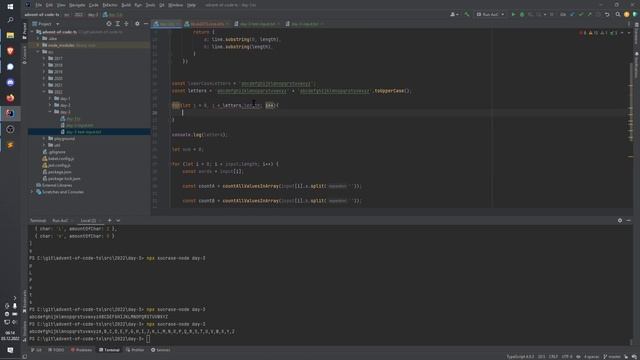Open the Problems tool window
Screen dimensions: 640x360
coord(81,350)
